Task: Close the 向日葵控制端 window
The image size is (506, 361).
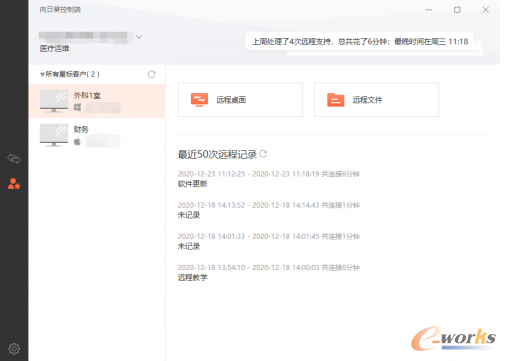Action: pos(486,10)
